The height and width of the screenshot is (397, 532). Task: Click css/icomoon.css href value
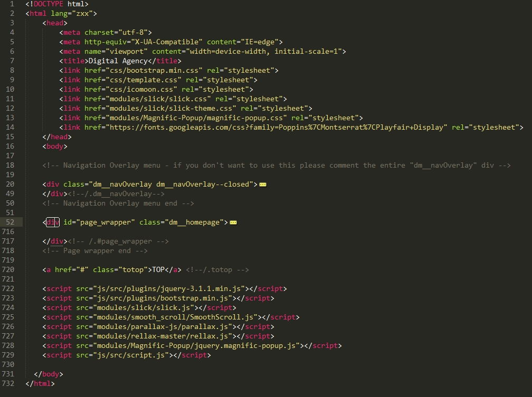point(141,90)
